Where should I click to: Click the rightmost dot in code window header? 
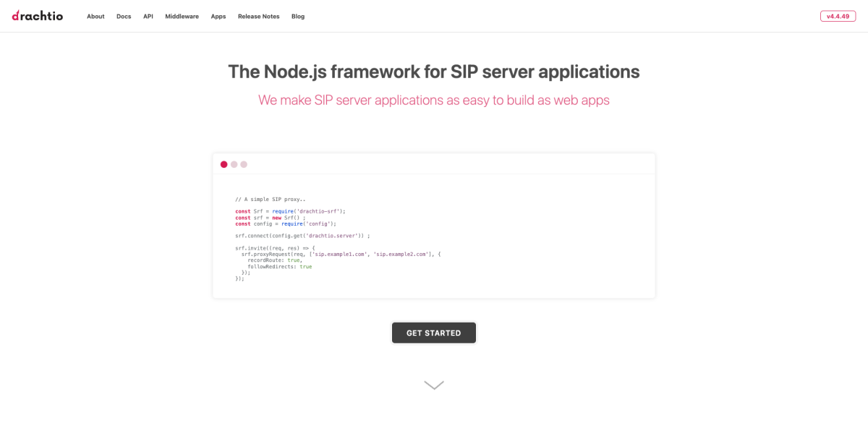click(x=243, y=164)
